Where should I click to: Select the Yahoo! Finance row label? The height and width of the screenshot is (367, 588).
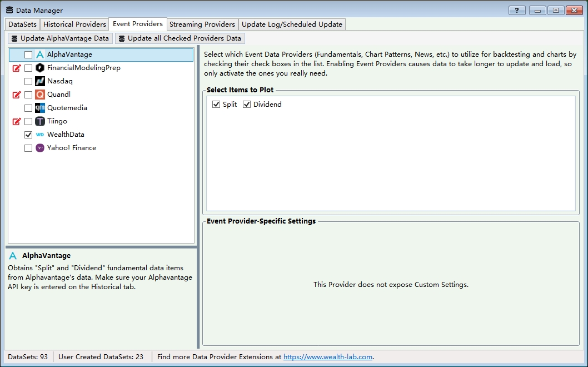72,148
